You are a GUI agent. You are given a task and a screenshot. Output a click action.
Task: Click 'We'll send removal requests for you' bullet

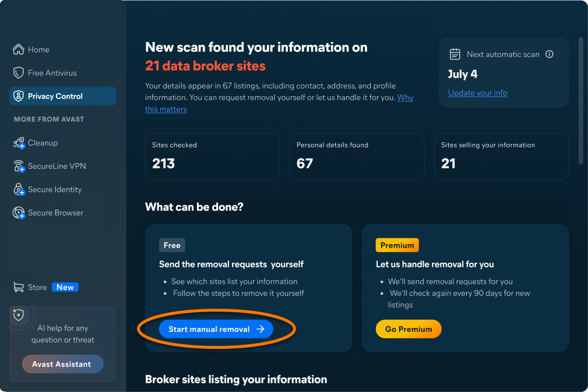click(x=450, y=281)
